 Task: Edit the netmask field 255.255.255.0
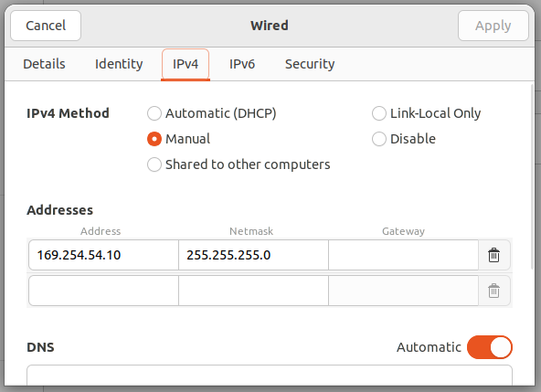pyautogui.click(x=253, y=255)
